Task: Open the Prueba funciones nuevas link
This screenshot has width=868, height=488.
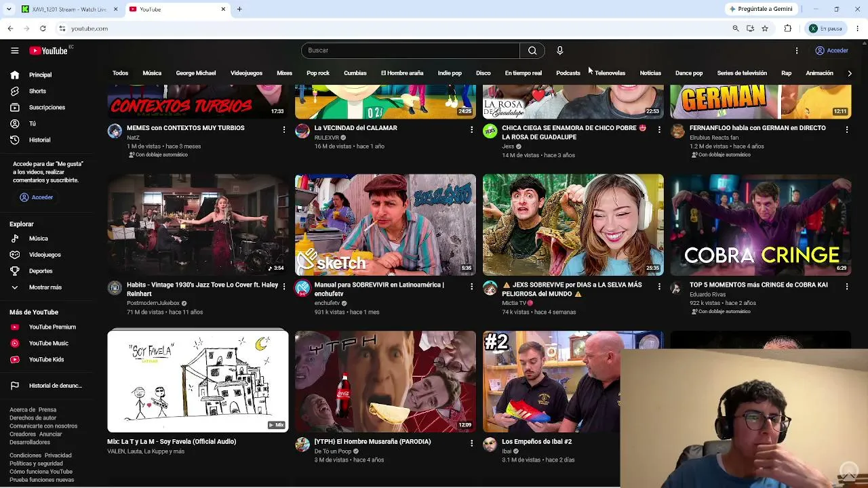Action: 41,480
